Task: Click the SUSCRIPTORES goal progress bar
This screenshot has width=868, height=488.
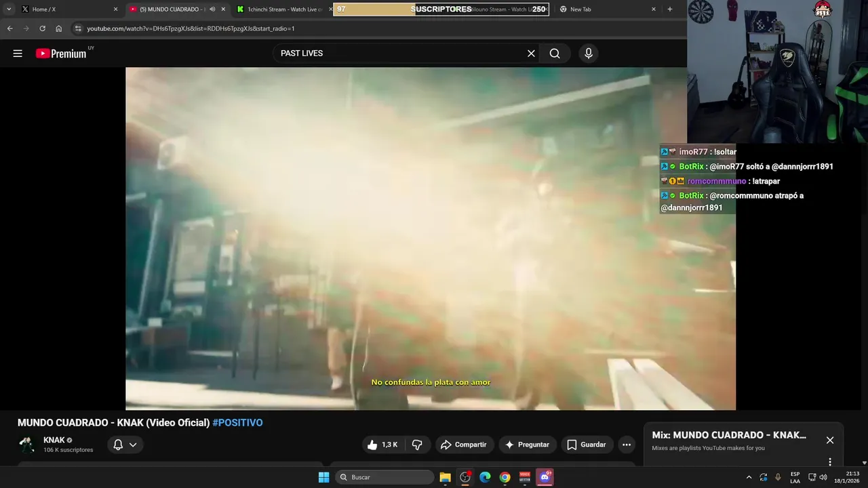Action: pyautogui.click(x=441, y=9)
